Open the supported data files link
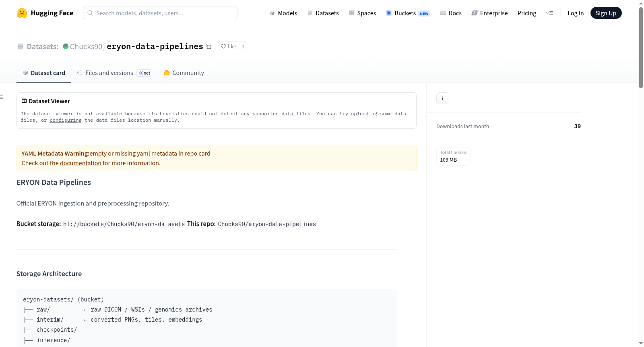Image resolution: width=644 pixels, height=347 pixels. pos(281,114)
